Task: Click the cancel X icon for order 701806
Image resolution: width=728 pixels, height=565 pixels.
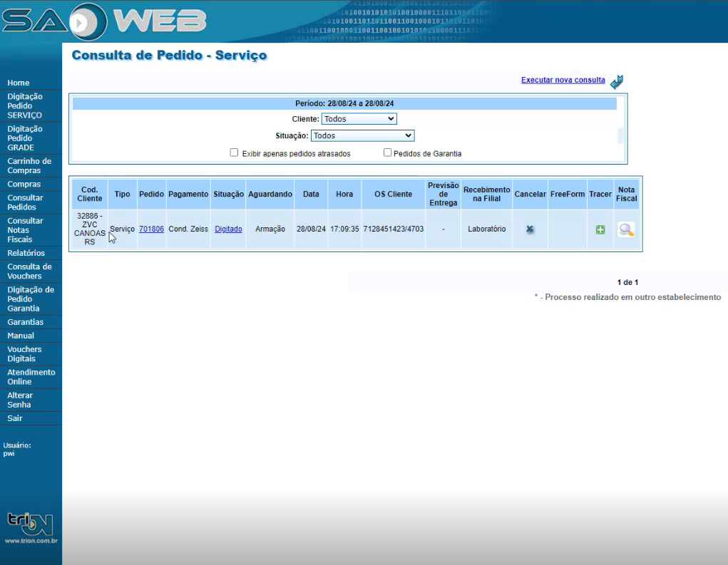Action: 530,229
